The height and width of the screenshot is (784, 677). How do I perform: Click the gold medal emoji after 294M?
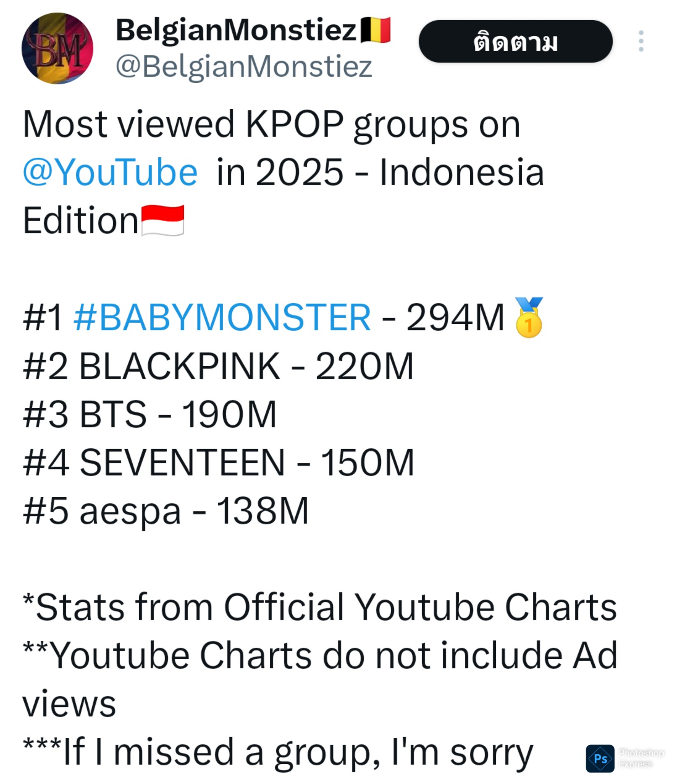tap(529, 318)
